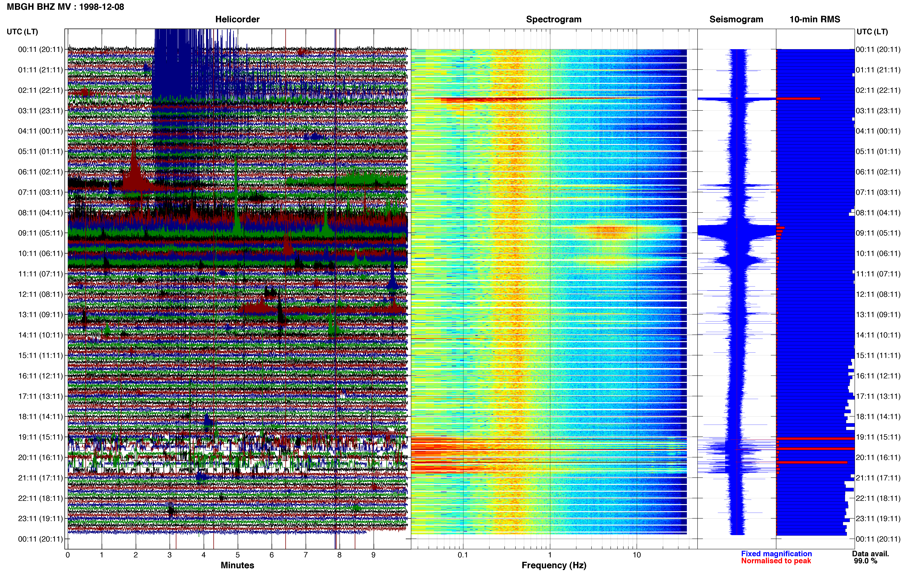
Task: Click left-axis time label "07:11 (03:11)"
Action: (x=41, y=192)
